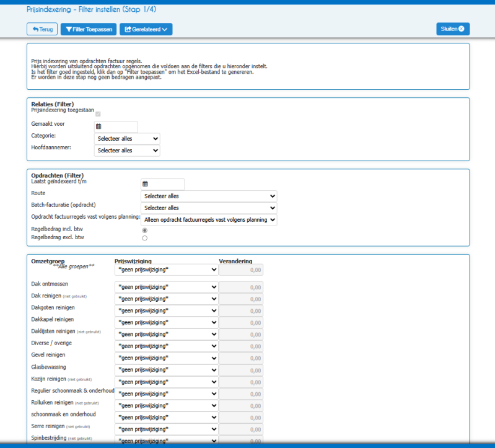Click the Terug back button
This screenshot has width=495, height=448.
click(x=42, y=29)
